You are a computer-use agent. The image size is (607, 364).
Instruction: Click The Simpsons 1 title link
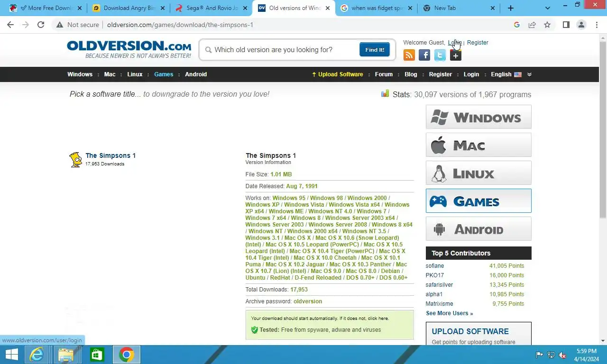click(110, 155)
